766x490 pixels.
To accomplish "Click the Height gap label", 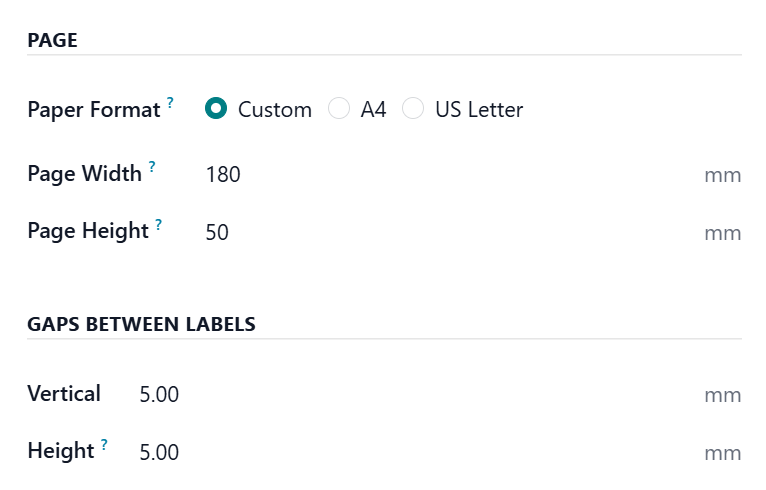I will (60, 451).
